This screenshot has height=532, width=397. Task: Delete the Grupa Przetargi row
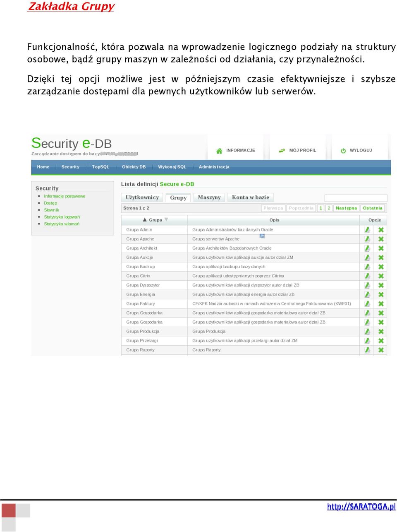(x=381, y=341)
